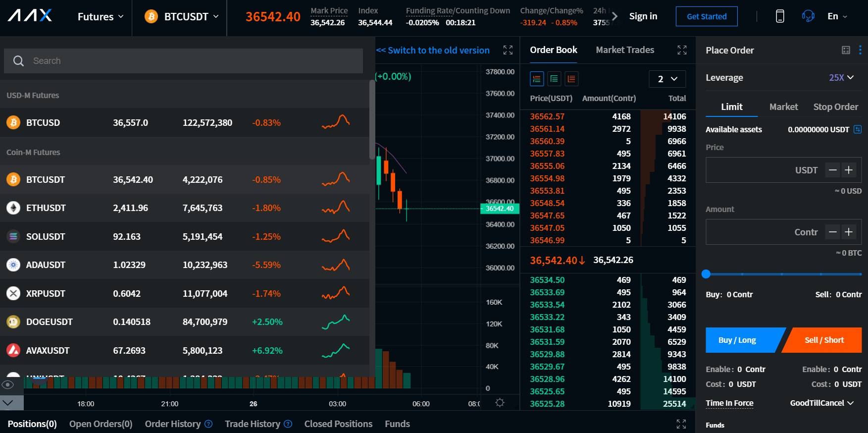Click the Price USDT input field
The image size is (868, 433).
coord(783,170)
